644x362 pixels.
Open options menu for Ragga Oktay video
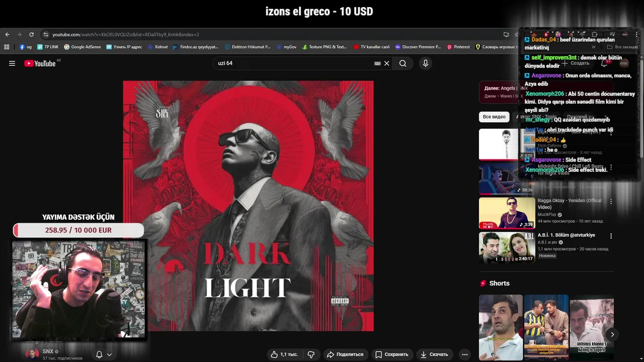tap(611, 202)
